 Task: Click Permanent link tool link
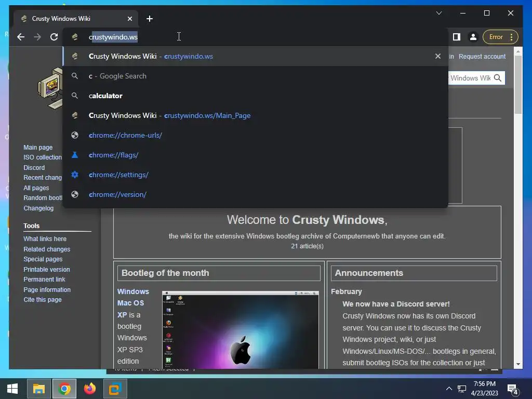pyautogui.click(x=44, y=279)
